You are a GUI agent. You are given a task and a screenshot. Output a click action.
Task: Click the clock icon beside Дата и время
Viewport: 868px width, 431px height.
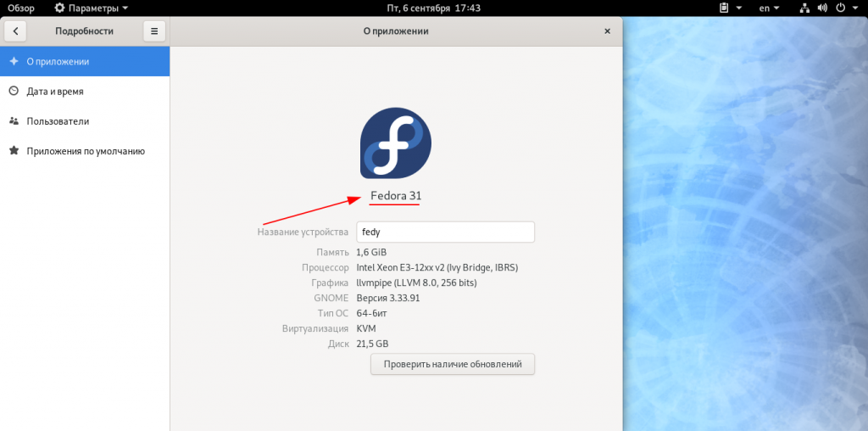(14, 92)
